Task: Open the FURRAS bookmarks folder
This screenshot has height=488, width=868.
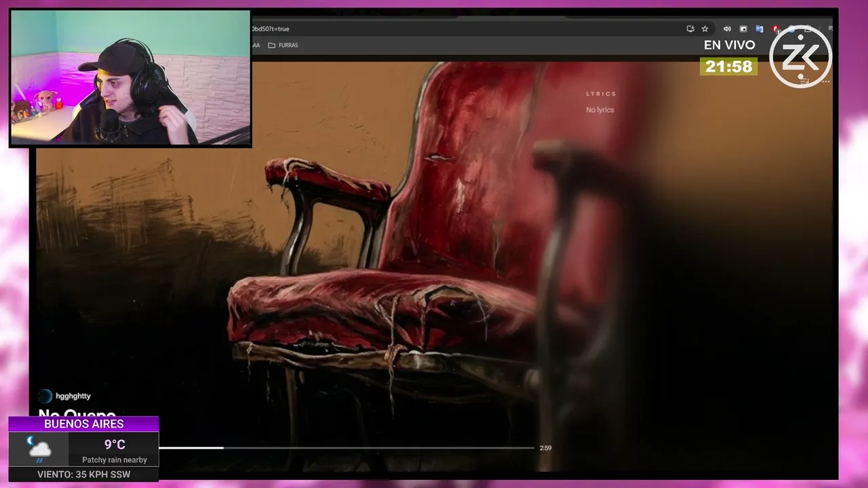Action: 283,45
